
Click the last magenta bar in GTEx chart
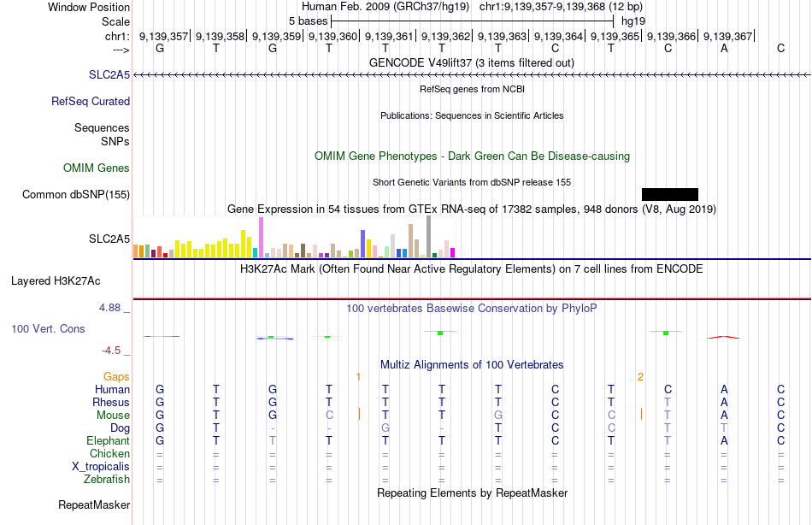coord(452,253)
